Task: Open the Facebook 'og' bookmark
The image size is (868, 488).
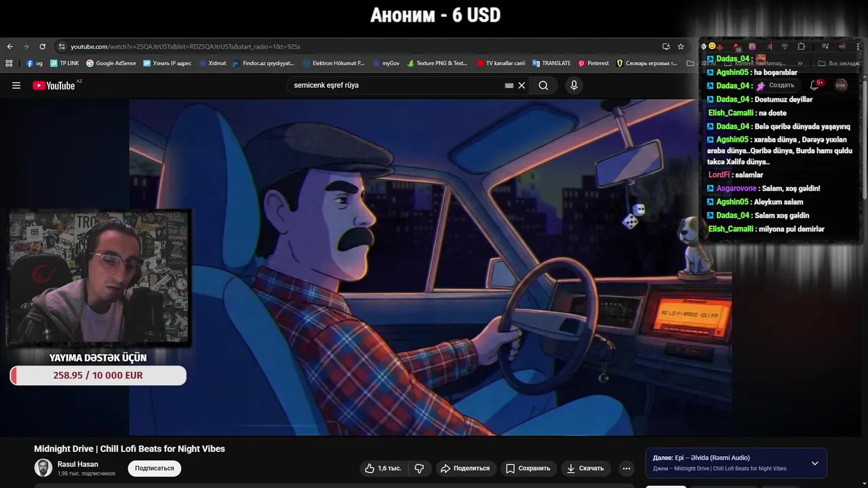Action: coord(35,63)
